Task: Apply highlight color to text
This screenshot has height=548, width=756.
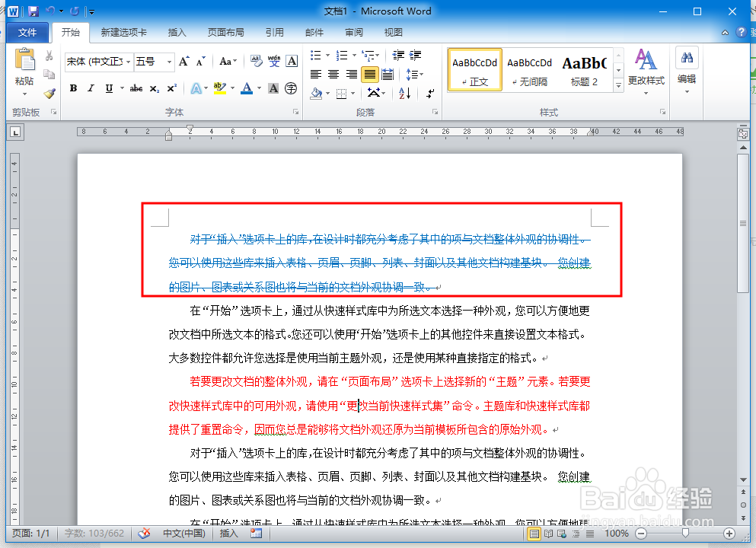Action: (x=219, y=89)
